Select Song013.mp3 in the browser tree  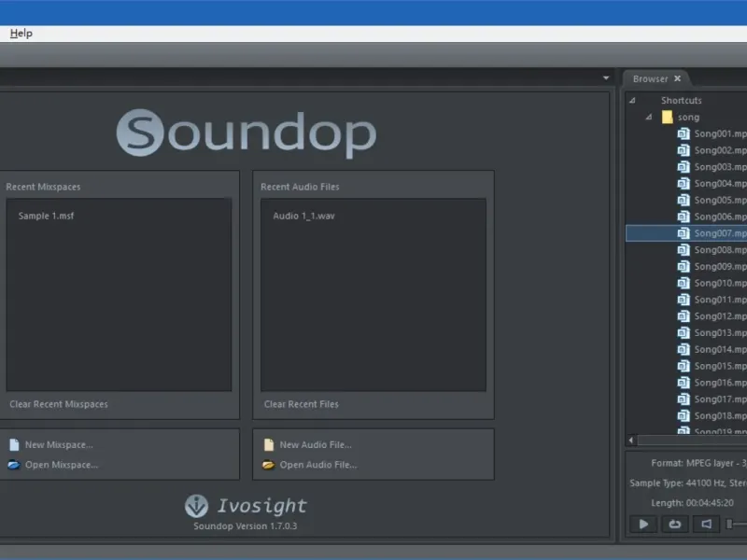(720, 333)
